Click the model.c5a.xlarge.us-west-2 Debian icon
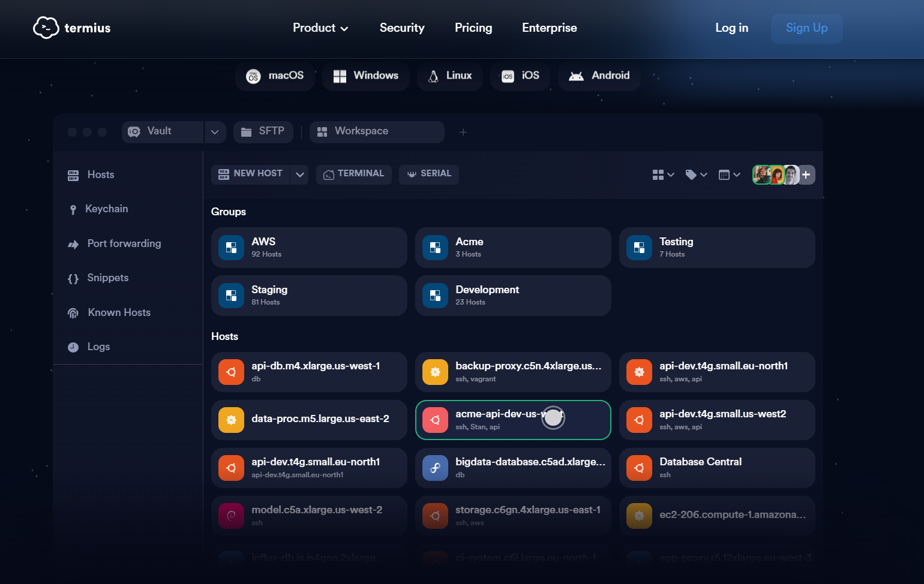924x584 pixels. pos(231,516)
